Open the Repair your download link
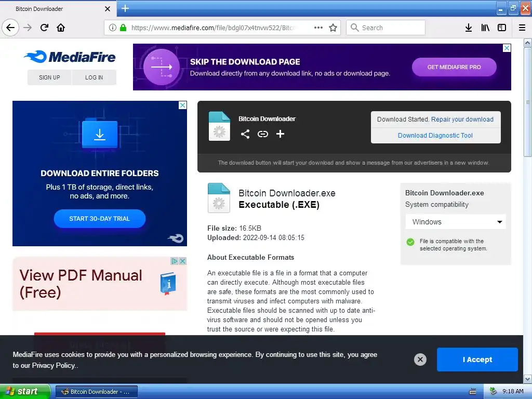The width and height of the screenshot is (532, 399). [x=462, y=119]
